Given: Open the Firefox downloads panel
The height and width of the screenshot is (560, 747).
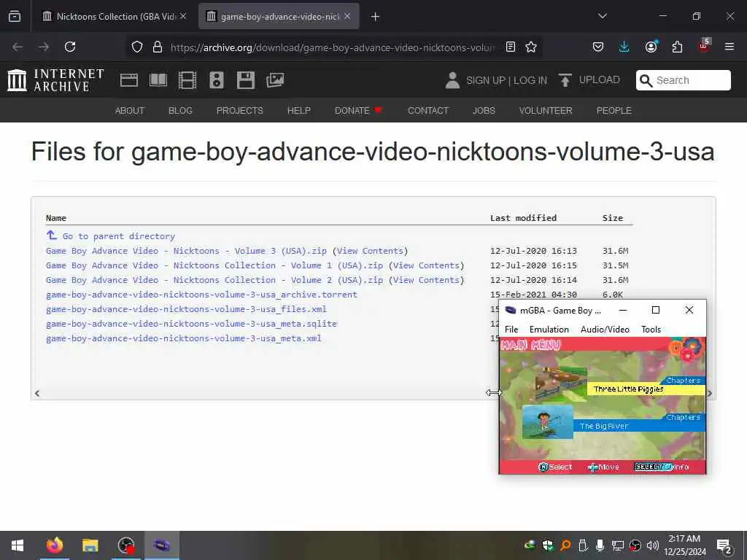Looking at the screenshot, I should click(x=624, y=47).
